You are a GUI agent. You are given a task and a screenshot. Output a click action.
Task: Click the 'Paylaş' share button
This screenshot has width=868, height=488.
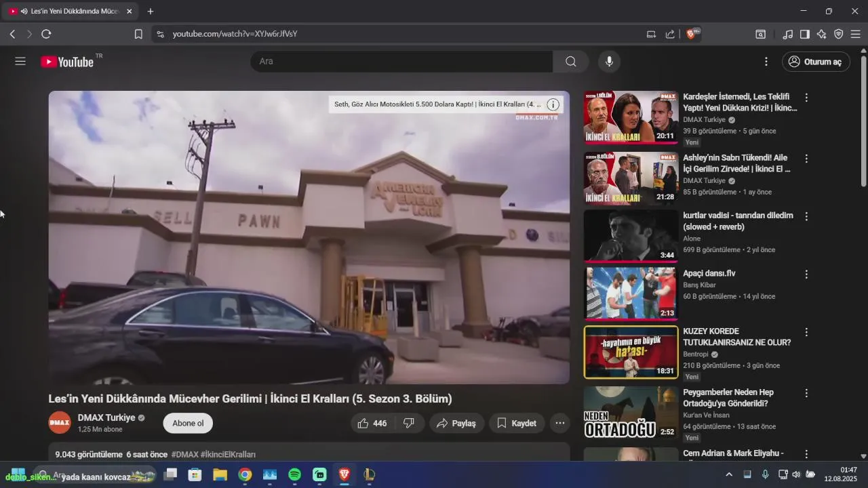point(456,423)
